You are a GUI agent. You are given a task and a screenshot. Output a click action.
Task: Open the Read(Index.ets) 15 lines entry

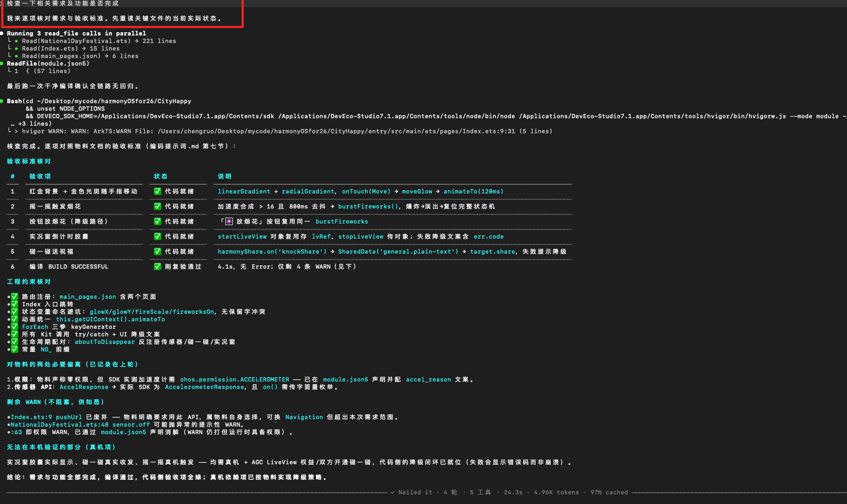(71, 48)
